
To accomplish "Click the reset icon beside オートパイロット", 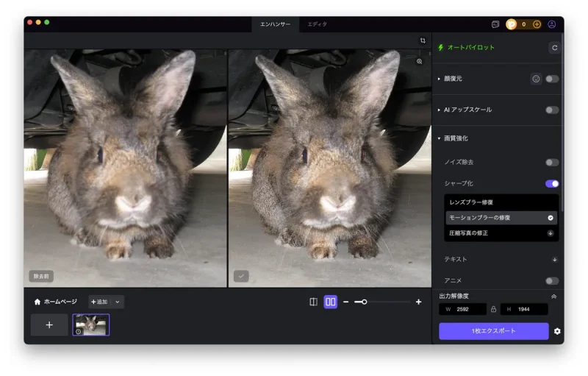I will 555,47.
